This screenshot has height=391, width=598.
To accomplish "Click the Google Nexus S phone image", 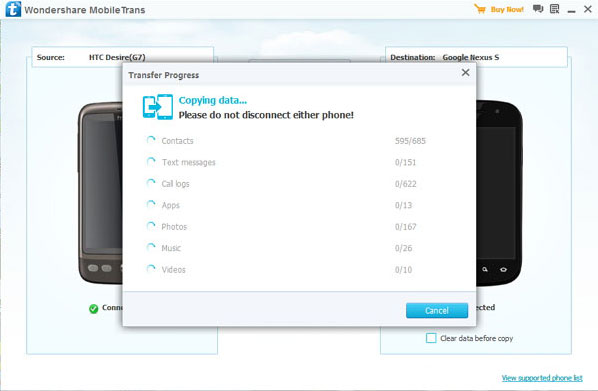I will [499, 193].
